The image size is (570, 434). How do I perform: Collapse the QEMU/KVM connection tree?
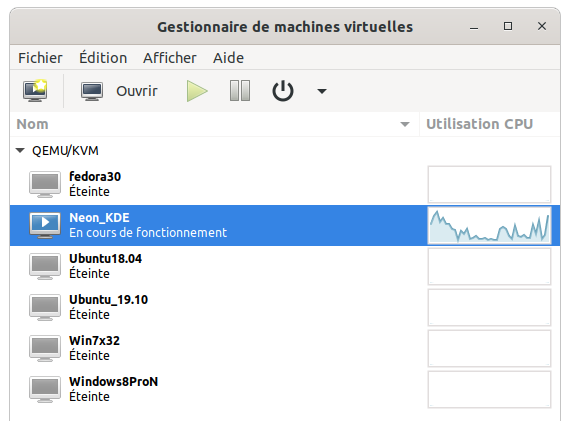[x=20, y=150]
